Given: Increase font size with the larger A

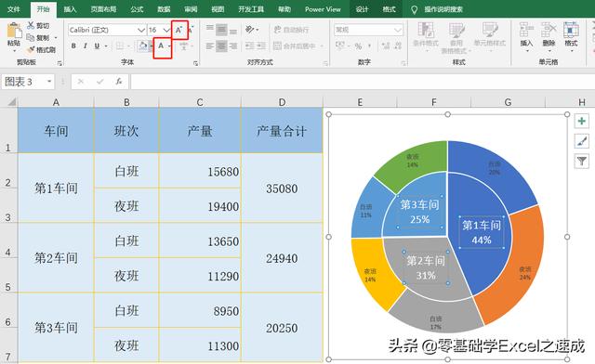Looking at the screenshot, I should pyautogui.click(x=179, y=30).
